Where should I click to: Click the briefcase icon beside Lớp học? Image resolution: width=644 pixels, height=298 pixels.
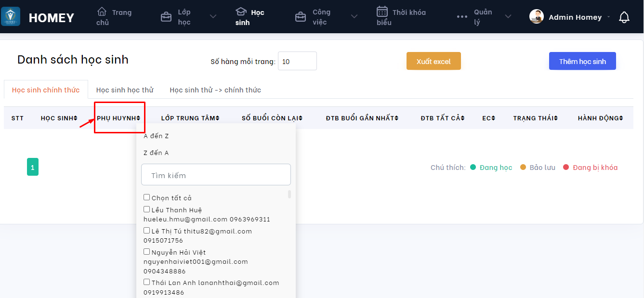point(166,17)
